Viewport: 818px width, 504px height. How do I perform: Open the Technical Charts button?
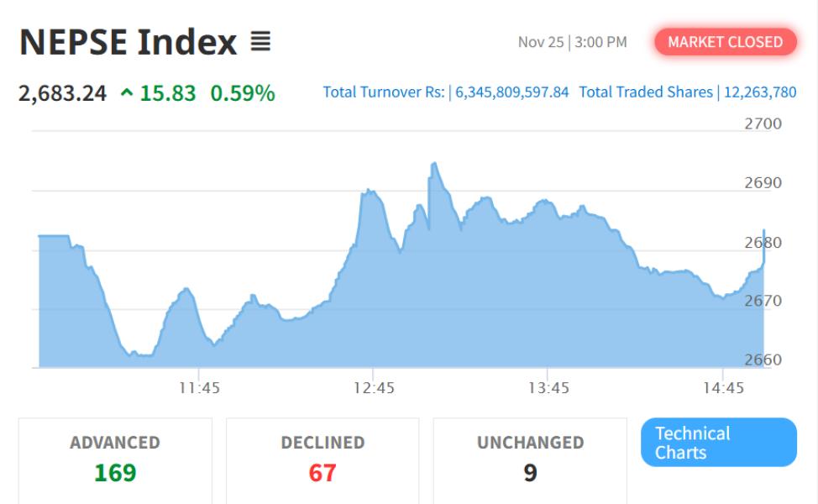[x=718, y=443]
